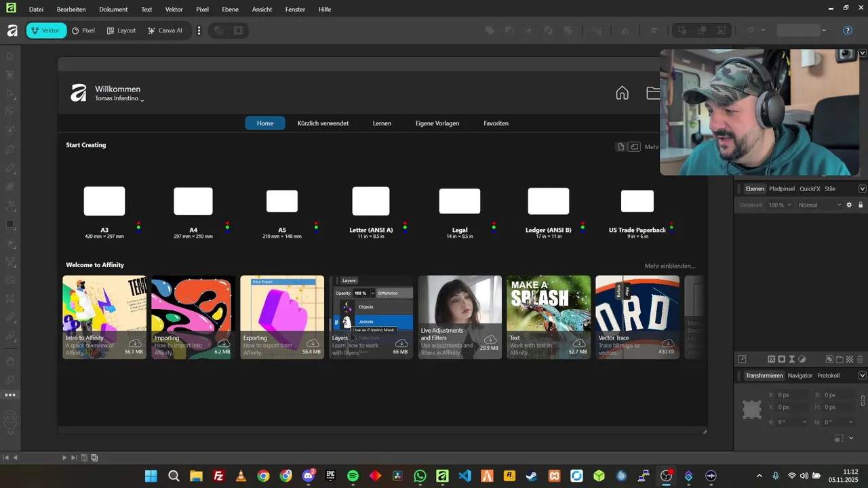The height and width of the screenshot is (488, 868).
Task: Click the layer effects FX icon
Action: [x=771, y=359]
